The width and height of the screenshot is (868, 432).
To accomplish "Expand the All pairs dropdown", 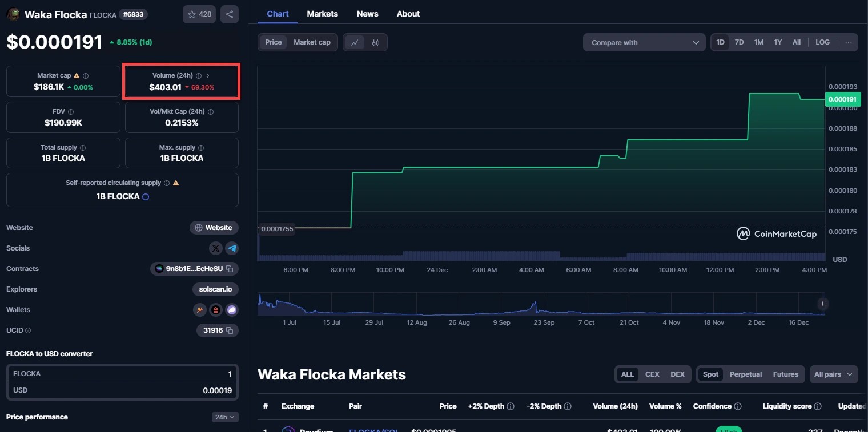I will point(833,374).
